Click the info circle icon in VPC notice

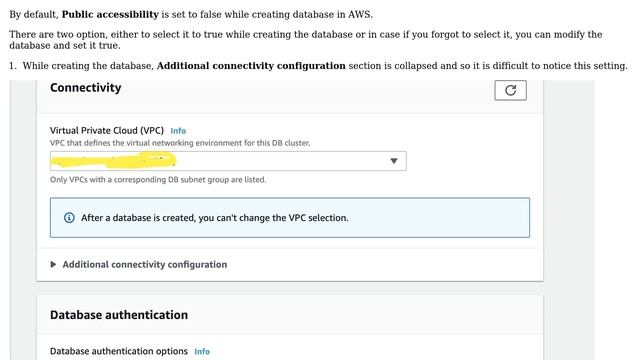pos(69,218)
